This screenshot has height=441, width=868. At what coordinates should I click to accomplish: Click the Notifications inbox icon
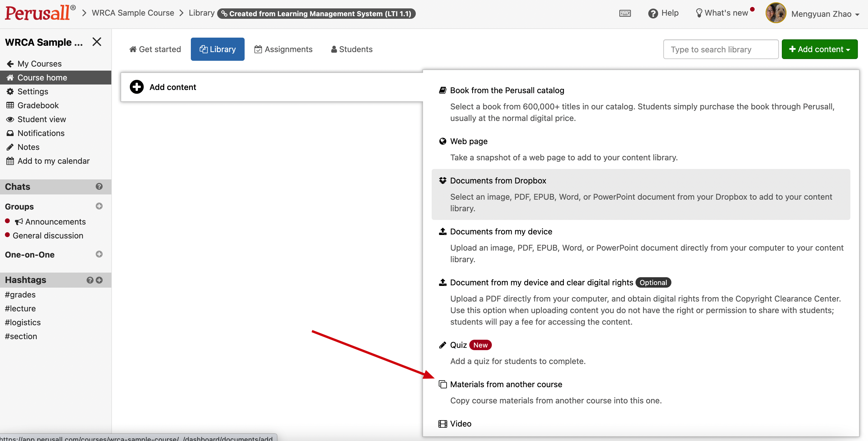coord(10,133)
